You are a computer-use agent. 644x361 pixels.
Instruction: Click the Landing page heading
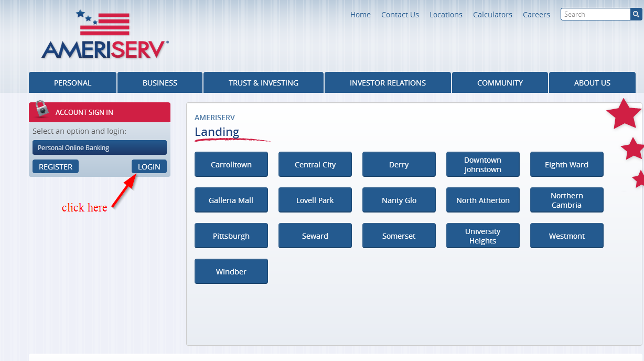(x=217, y=132)
